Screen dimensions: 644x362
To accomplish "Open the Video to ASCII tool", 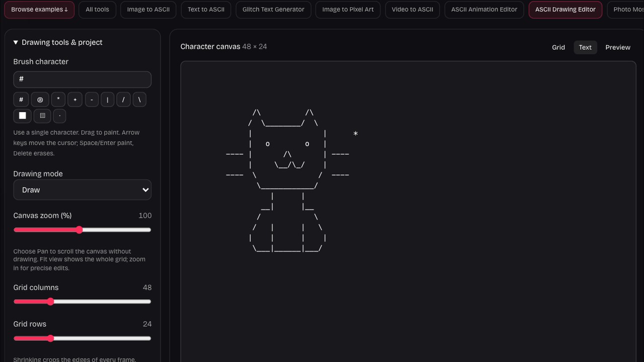I will point(413,10).
